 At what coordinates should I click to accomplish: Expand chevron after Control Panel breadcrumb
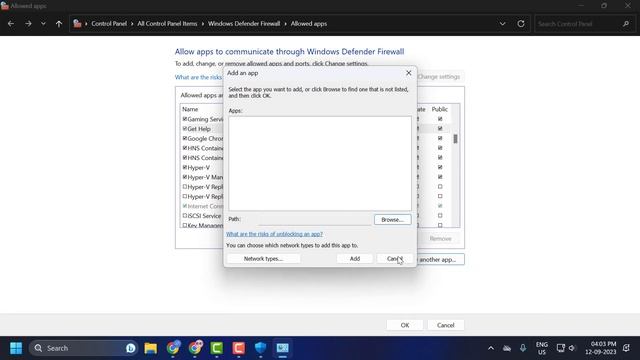[132, 24]
